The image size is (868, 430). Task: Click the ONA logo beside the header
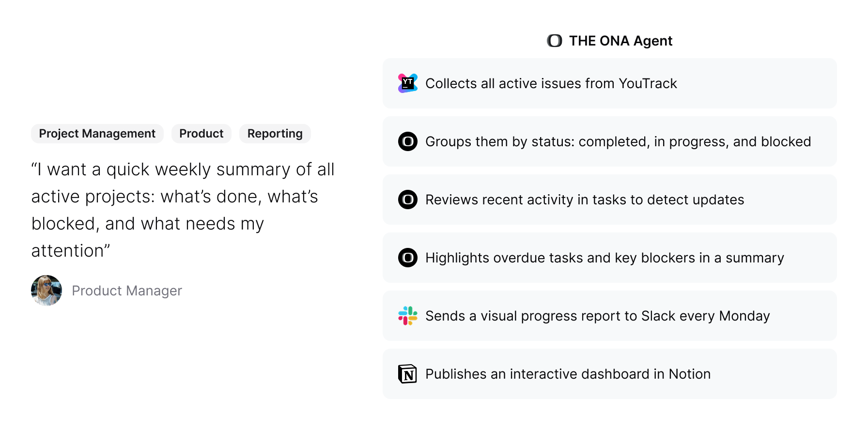(x=555, y=41)
